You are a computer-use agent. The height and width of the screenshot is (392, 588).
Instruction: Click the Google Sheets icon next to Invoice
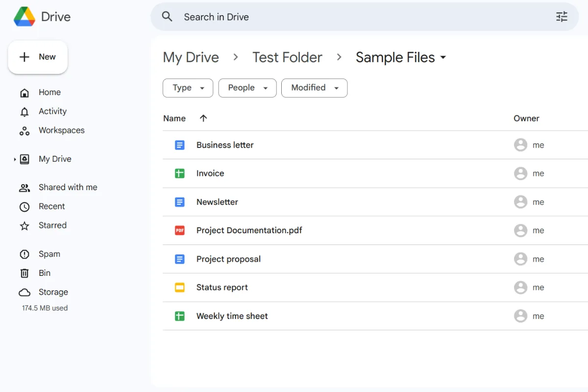[x=180, y=173]
